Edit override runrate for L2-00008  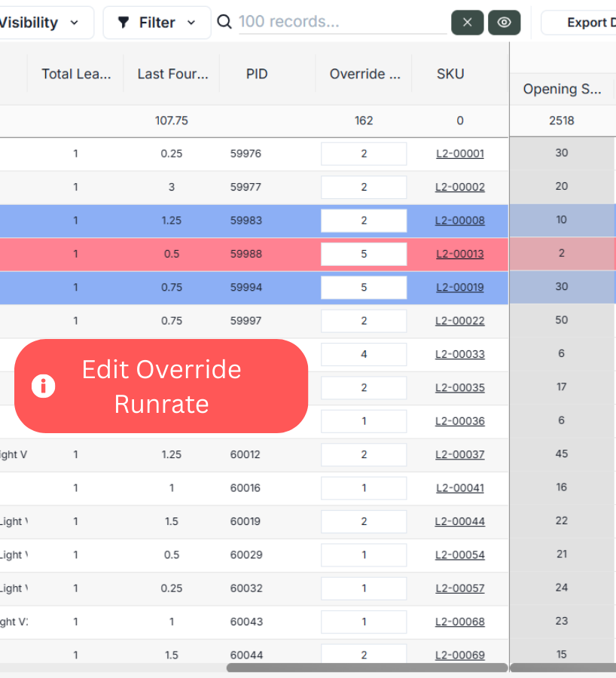click(364, 221)
